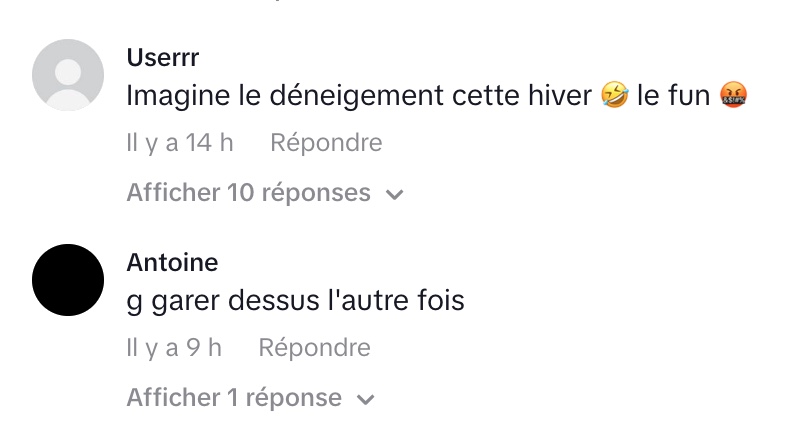Click the word 'Imagine' starting Userrr's comment

[178, 96]
